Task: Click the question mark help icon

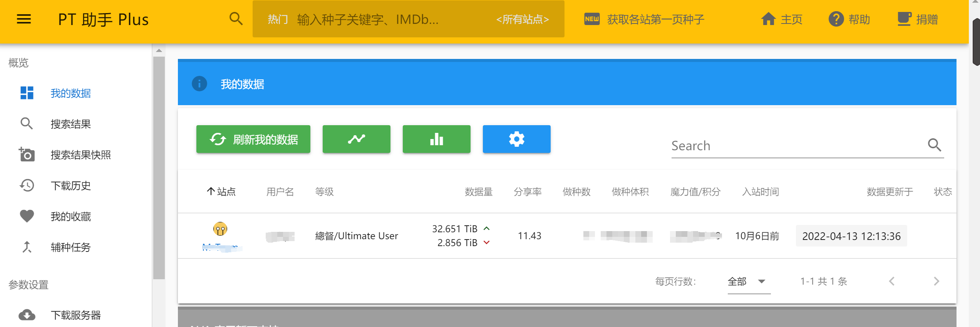Action: pos(836,19)
